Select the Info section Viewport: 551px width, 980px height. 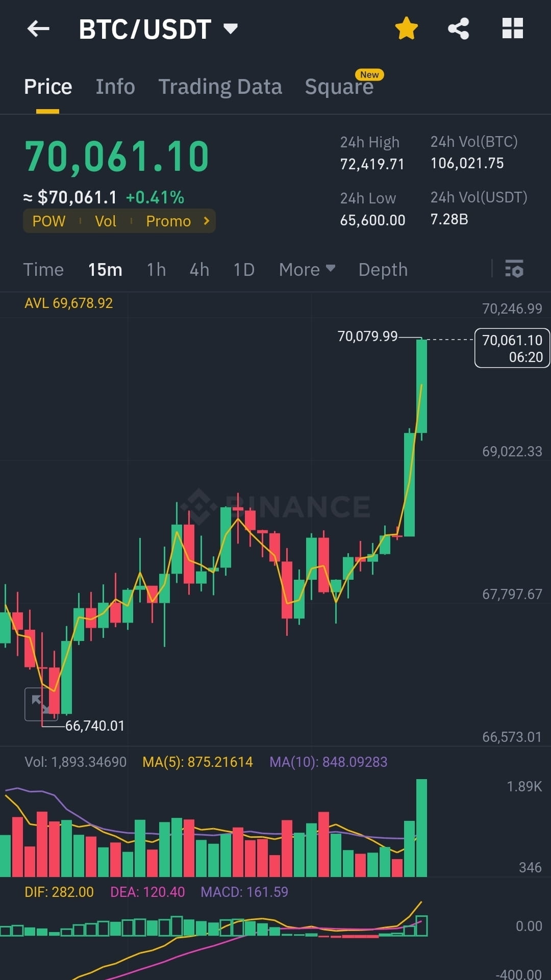(x=115, y=86)
